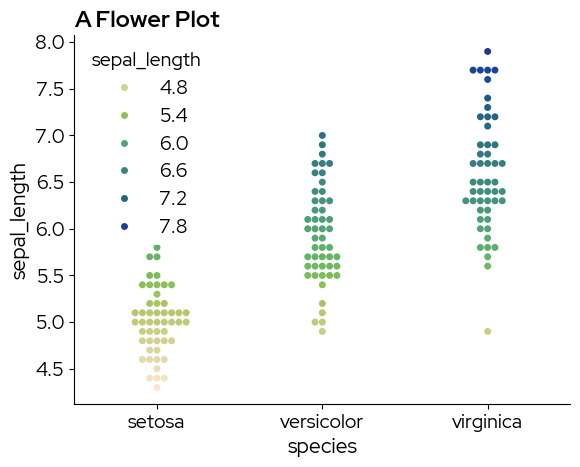This screenshot has width=580, height=467.
Task: Click the 5.4 legend color dot
Action: pyautogui.click(x=124, y=115)
